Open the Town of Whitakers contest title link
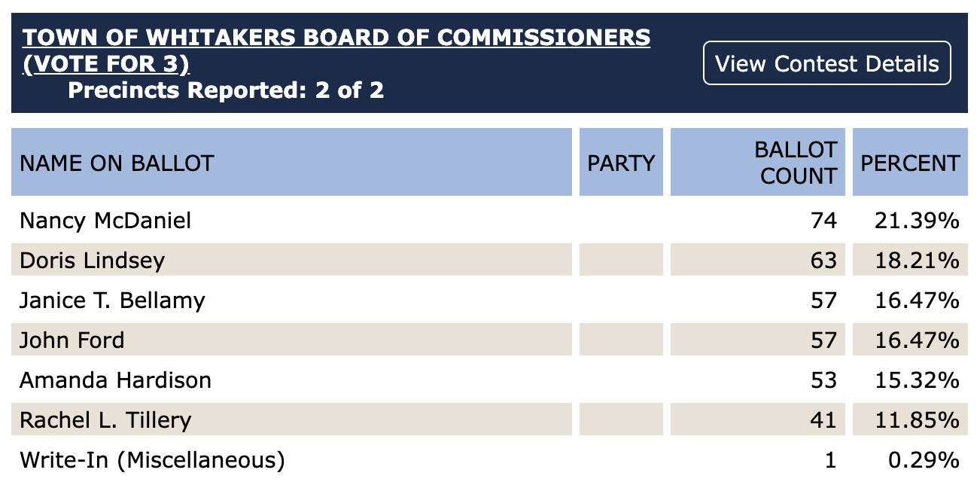The width and height of the screenshot is (980, 485). (x=336, y=36)
